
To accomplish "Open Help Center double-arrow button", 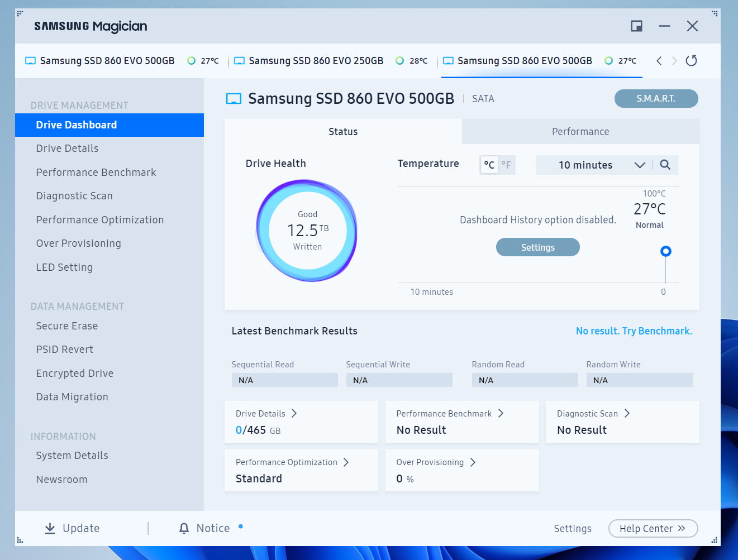I will (x=653, y=528).
